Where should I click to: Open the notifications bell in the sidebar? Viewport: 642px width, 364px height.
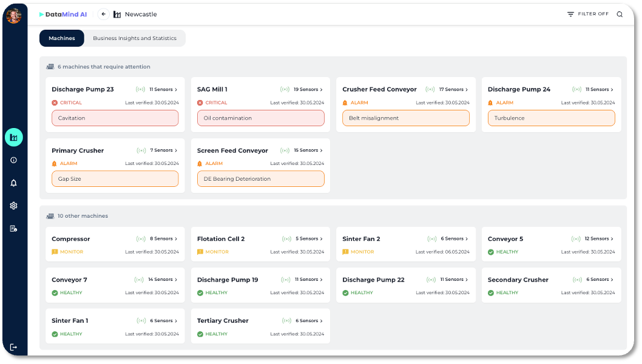click(x=13, y=183)
